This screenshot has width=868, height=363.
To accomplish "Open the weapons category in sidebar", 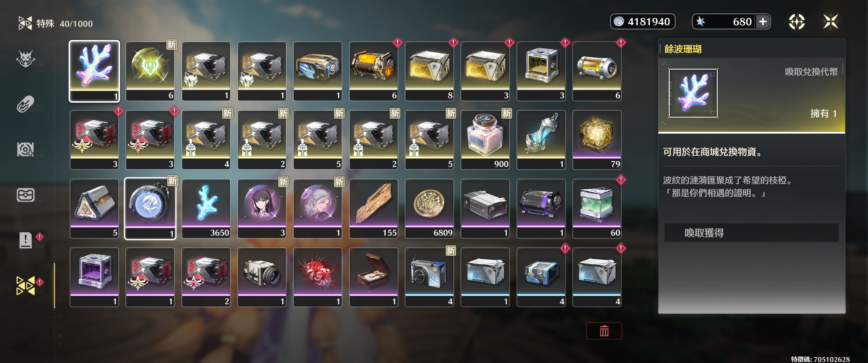I will pyautogui.click(x=25, y=59).
